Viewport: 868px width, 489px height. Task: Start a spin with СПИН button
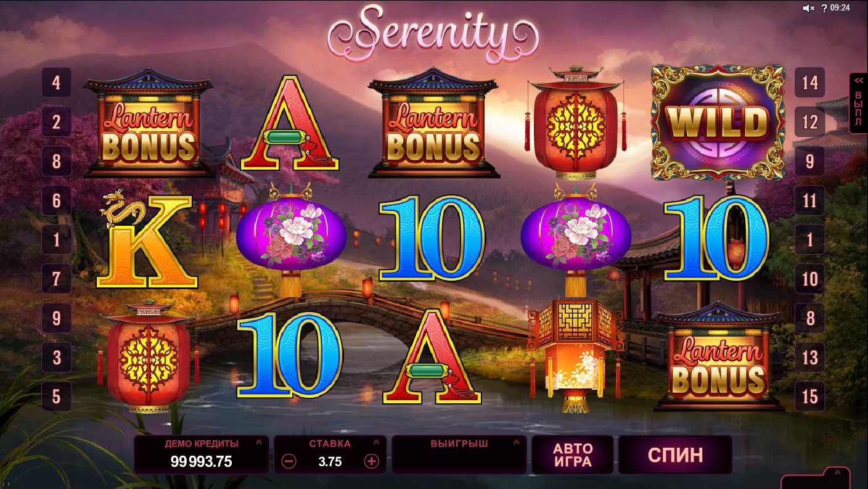(x=675, y=454)
